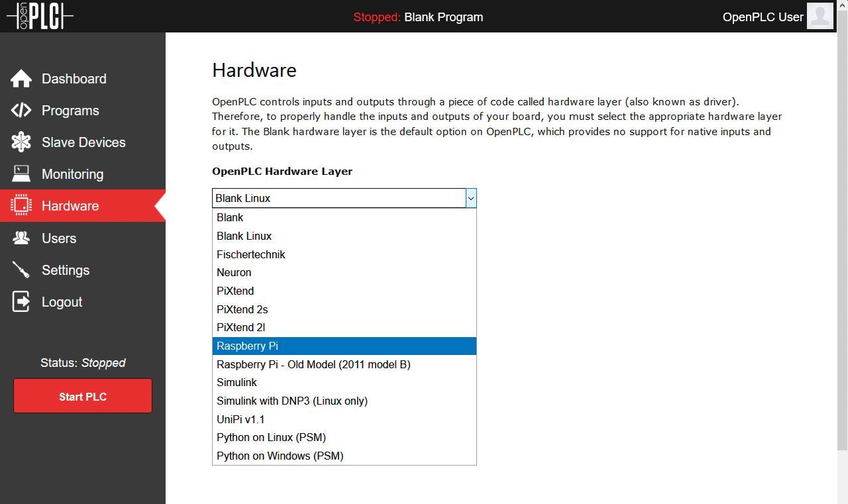
Task: Select Fischertechnik hardware layer
Action: [344, 254]
